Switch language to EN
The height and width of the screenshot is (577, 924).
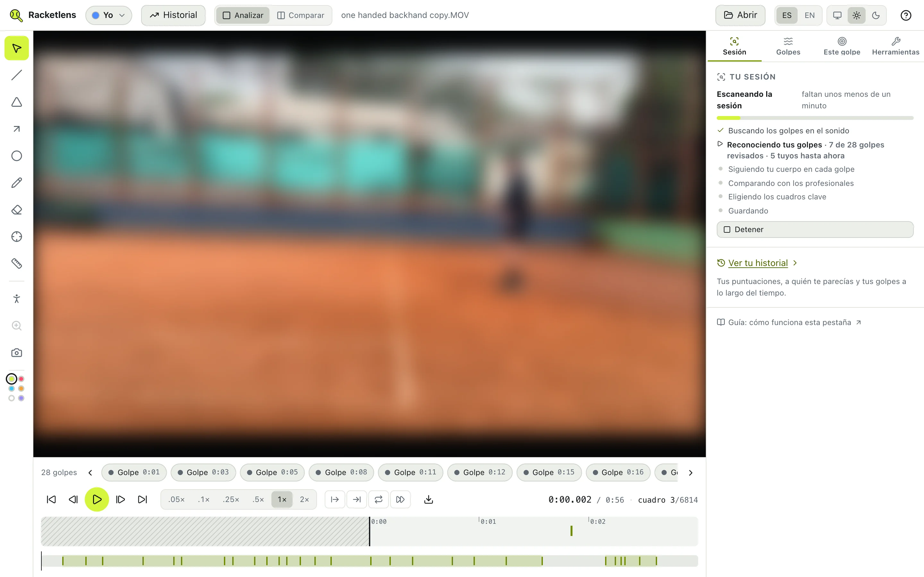(809, 15)
